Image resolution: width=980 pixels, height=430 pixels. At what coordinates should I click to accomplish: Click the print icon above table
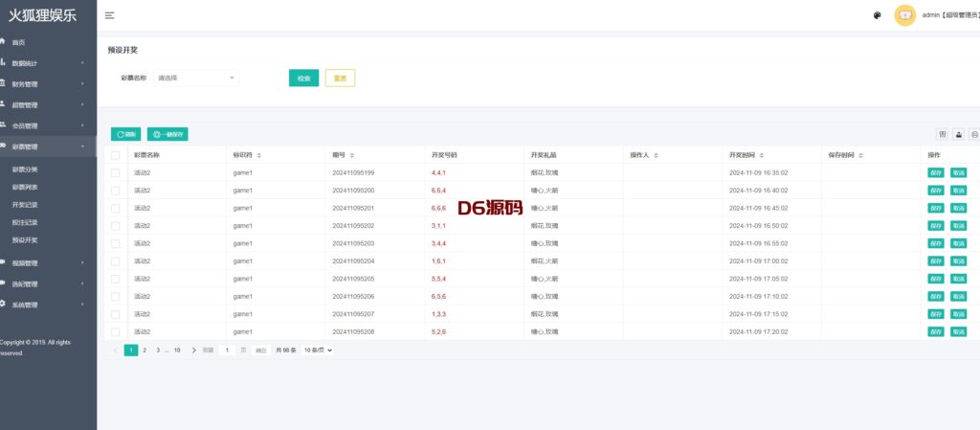(x=974, y=134)
